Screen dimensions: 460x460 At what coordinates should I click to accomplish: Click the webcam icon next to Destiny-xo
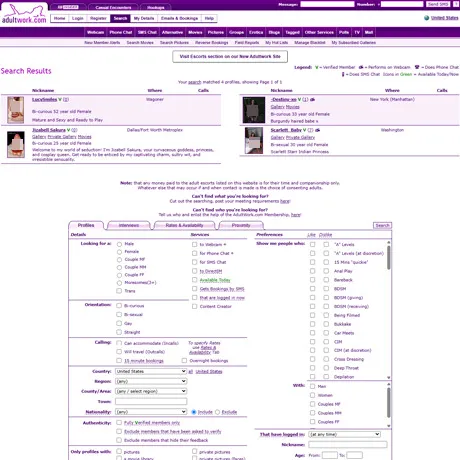click(x=313, y=99)
